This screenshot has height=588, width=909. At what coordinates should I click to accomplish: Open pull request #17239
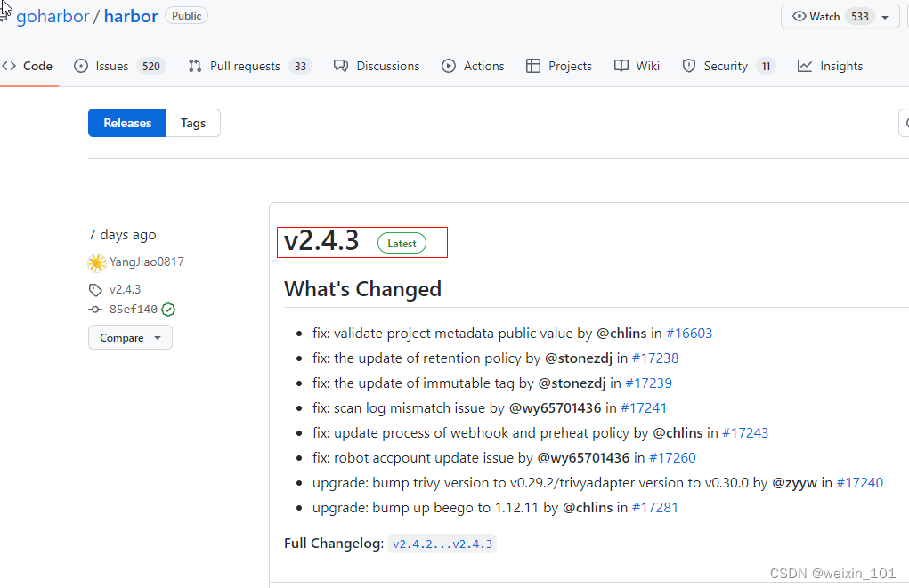click(x=649, y=383)
